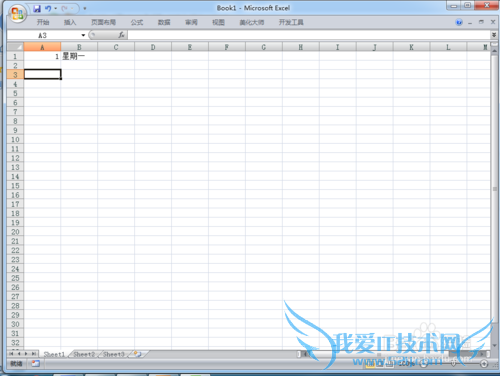Image resolution: width=500 pixels, height=376 pixels.
Task: Open the 数据 ribbon tab
Action: 164,22
